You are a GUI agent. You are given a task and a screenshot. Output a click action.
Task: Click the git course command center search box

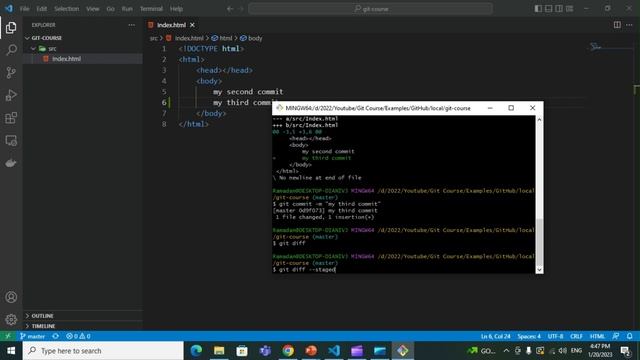[370, 9]
